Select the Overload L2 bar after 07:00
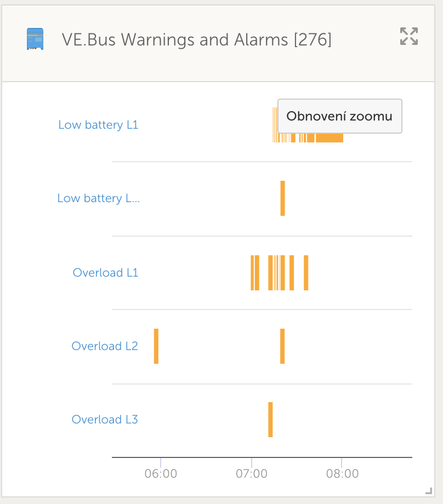The image size is (443, 504). point(282,346)
